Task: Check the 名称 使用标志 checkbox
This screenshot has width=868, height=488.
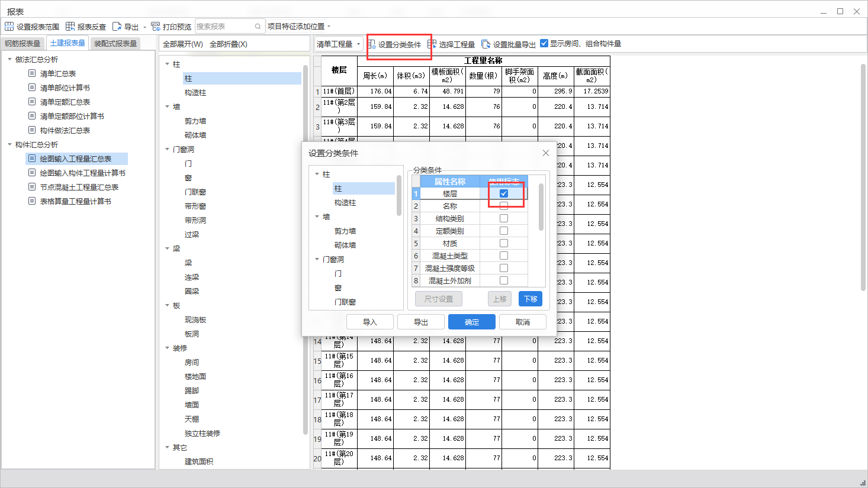Action: tap(504, 206)
